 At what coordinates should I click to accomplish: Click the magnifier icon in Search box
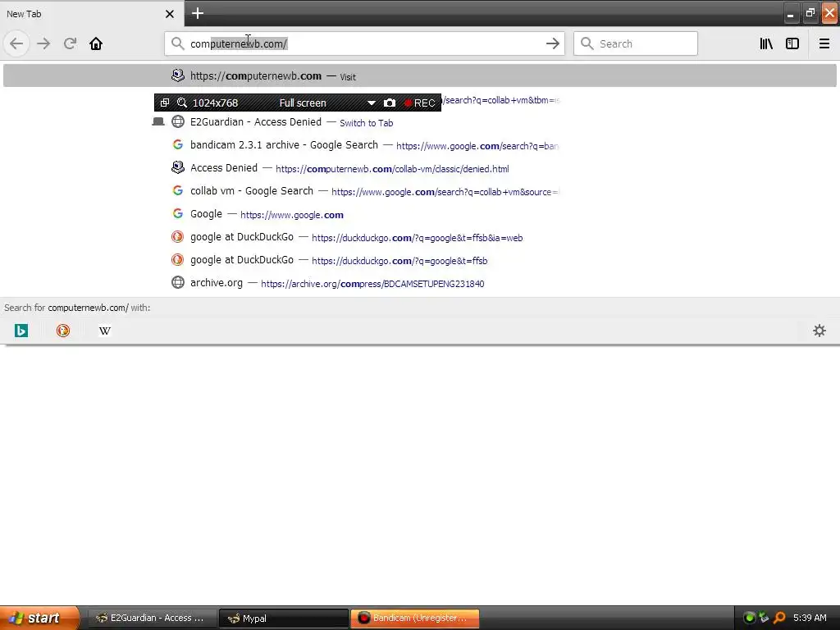(587, 43)
